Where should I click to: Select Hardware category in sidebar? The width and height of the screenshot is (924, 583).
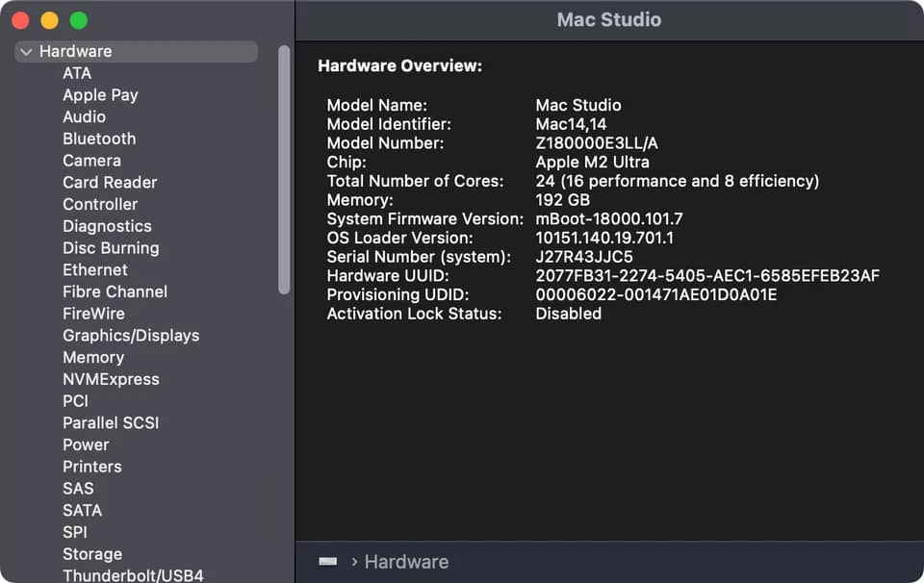[136, 51]
